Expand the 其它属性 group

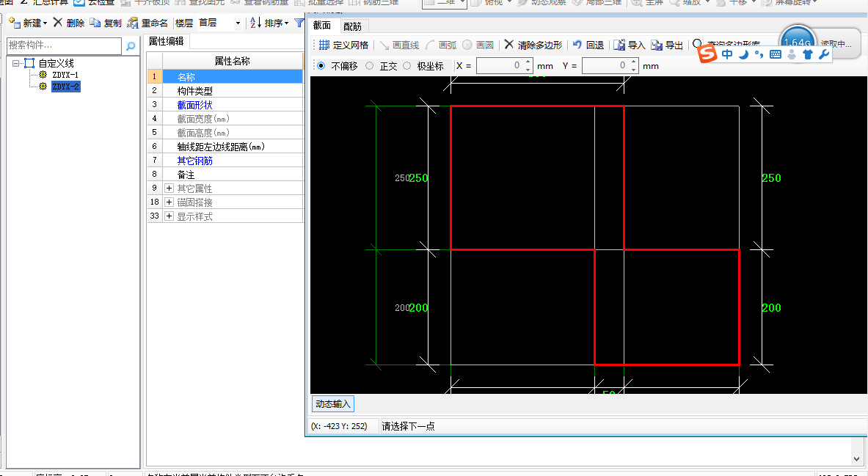pyautogui.click(x=169, y=188)
